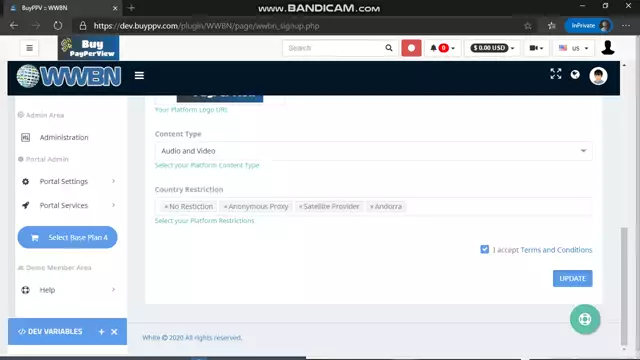Click the Administration chart icon
This screenshot has width=640, height=360.
(25, 138)
